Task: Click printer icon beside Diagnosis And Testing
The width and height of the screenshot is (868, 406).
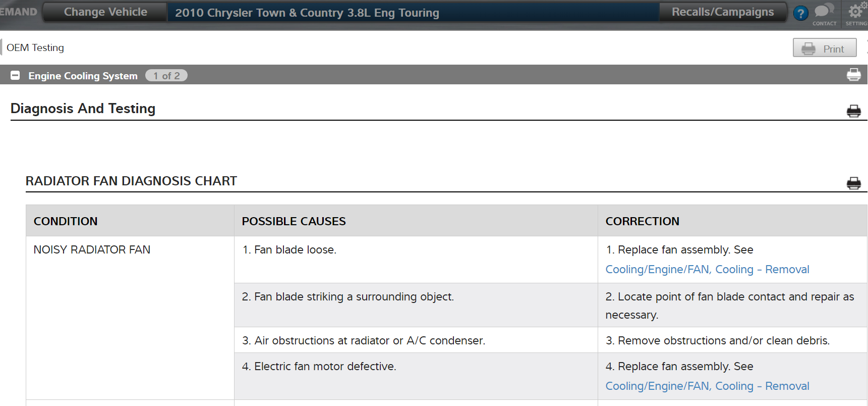Action: pyautogui.click(x=853, y=111)
